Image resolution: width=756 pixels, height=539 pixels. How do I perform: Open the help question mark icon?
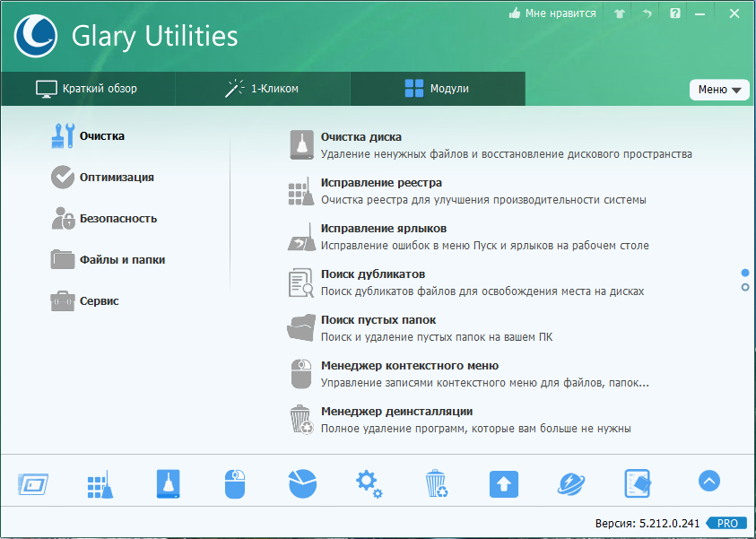coord(675,13)
